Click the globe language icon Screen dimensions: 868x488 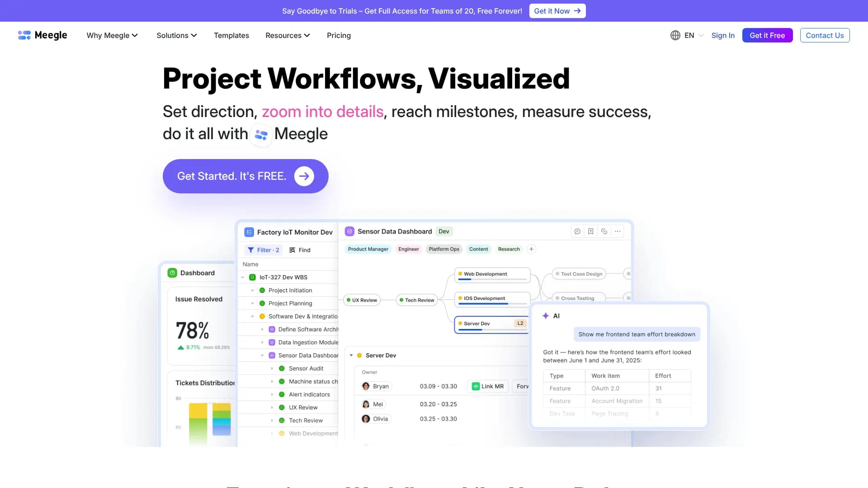(675, 35)
